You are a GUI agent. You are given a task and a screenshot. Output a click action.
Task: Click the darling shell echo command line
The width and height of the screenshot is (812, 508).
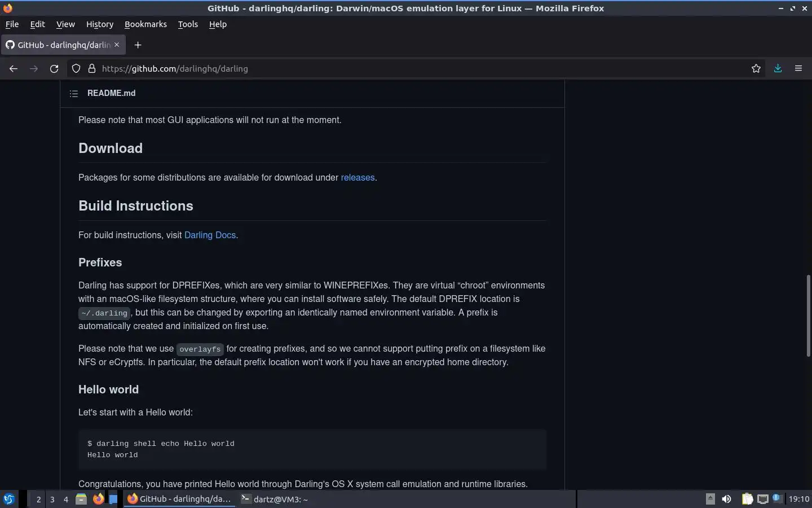[x=161, y=444]
